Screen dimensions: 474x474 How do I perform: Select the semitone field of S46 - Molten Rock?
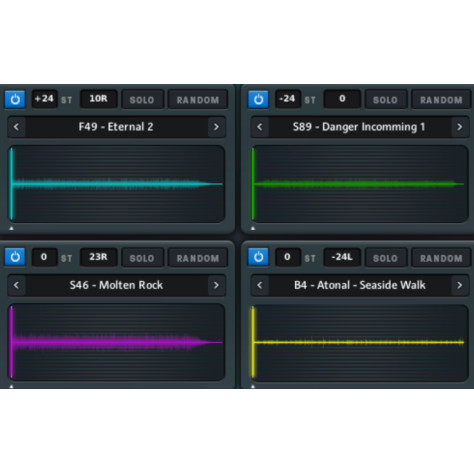pyautogui.click(x=44, y=257)
